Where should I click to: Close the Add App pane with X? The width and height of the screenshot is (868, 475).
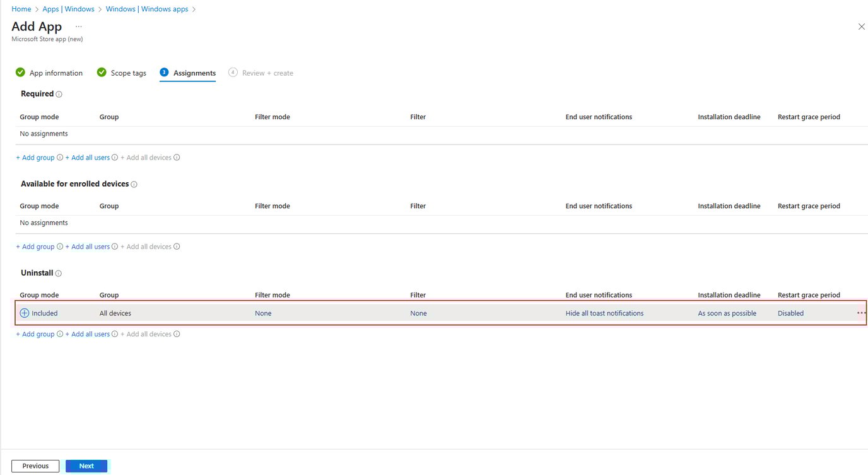pyautogui.click(x=861, y=26)
